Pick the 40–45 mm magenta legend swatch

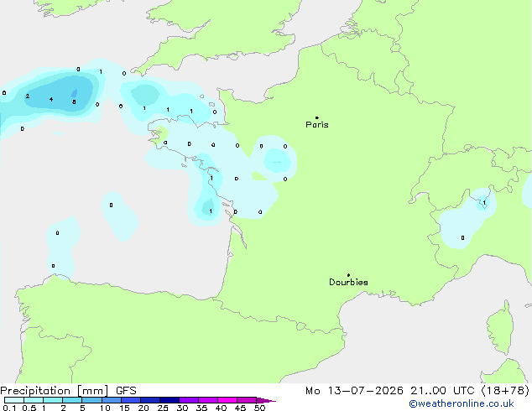pyautogui.click(x=227, y=400)
